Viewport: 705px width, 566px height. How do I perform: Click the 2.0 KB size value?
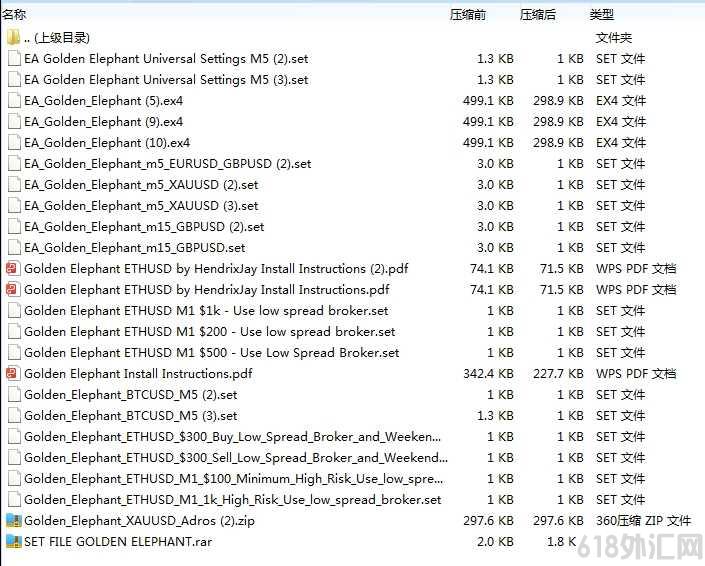495,542
